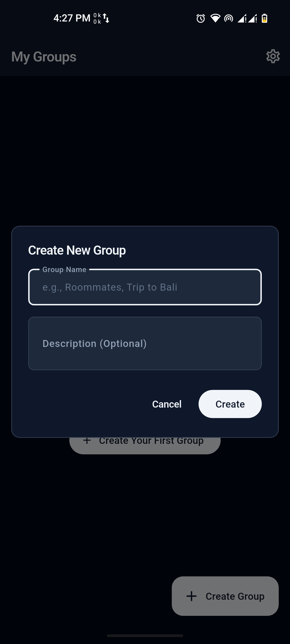
Task: Click the Description (Optional) field
Action: pyautogui.click(x=145, y=343)
